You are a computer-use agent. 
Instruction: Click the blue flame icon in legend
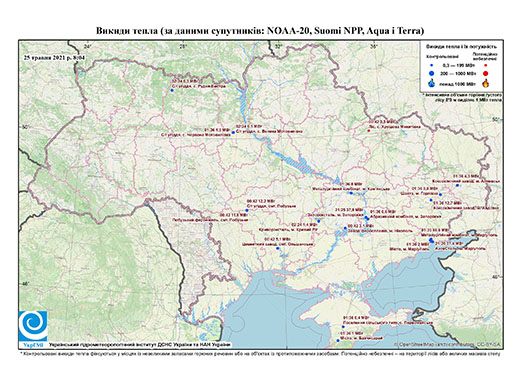pyautogui.click(x=432, y=83)
